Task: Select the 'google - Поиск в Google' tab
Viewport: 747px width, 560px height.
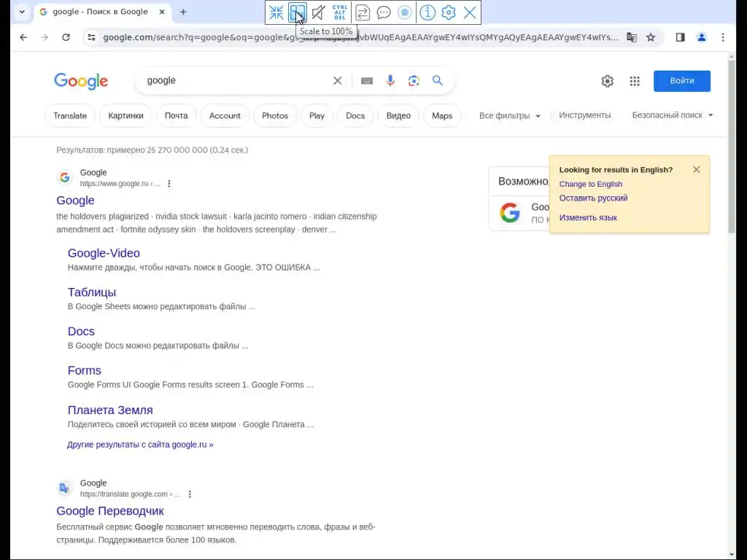Action: pyautogui.click(x=100, y=12)
